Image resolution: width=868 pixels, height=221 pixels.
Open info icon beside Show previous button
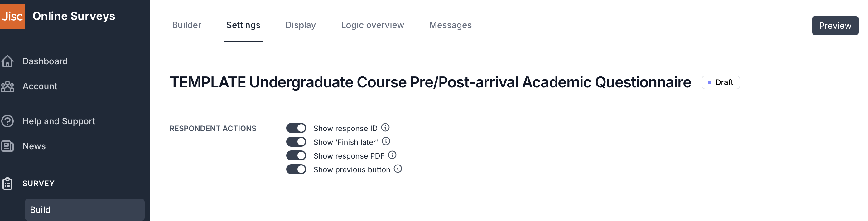coord(398,169)
